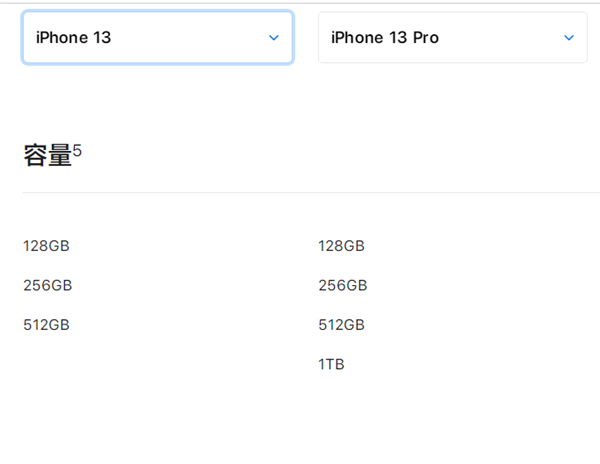Click the chevron arrow in iPhone 13 selector

click(274, 38)
